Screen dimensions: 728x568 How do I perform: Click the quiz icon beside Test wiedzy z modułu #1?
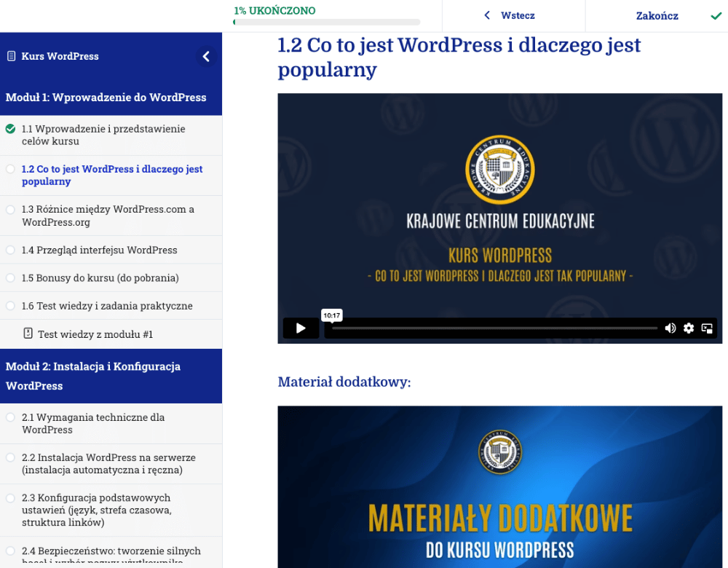point(28,334)
